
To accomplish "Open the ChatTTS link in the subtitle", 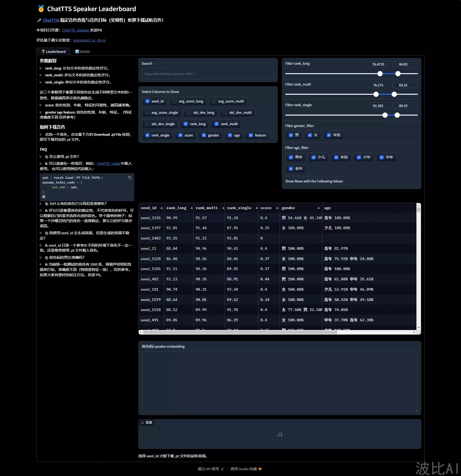I will click(51, 20).
